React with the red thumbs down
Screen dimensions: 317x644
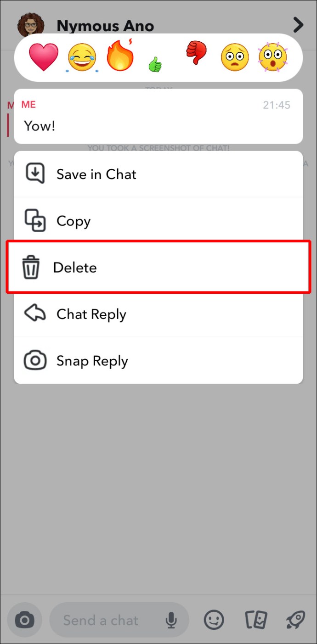(x=196, y=52)
